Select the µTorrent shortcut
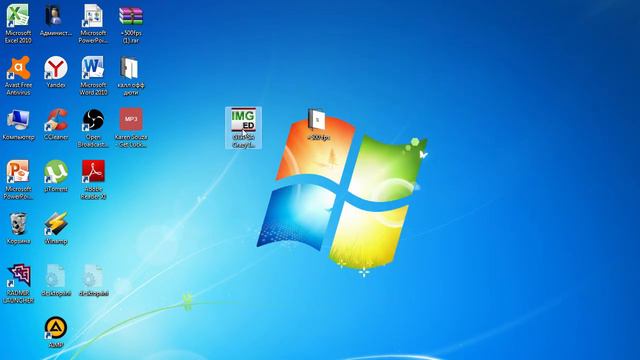 (x=56, y=176)
